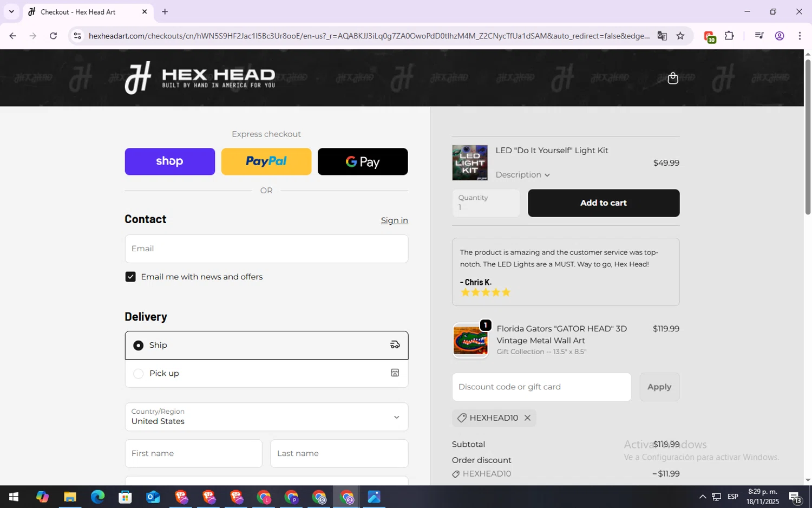The image size is (812, 508).
Task: Click the Subtotal label
Action: tap(468, 444)
